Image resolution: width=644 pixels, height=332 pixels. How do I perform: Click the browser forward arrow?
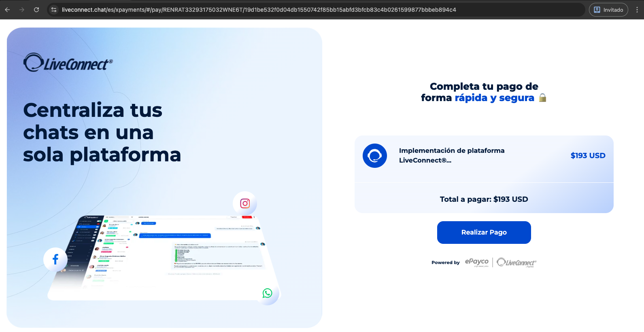click(22, 10)
